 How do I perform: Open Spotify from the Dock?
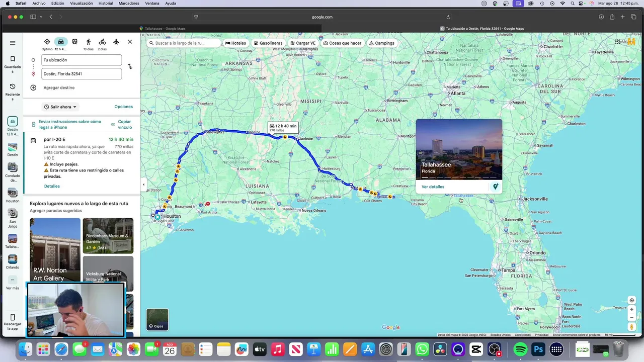[520, 349]
